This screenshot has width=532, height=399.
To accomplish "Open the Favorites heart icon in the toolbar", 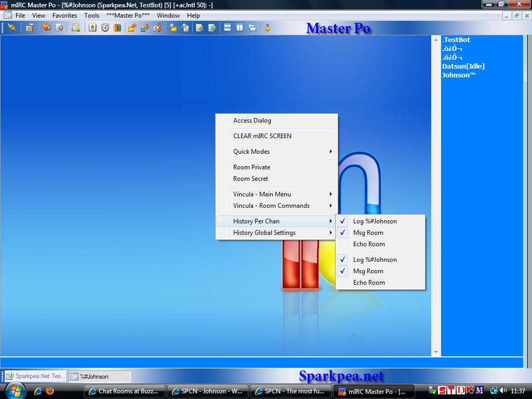I will 47,28.
